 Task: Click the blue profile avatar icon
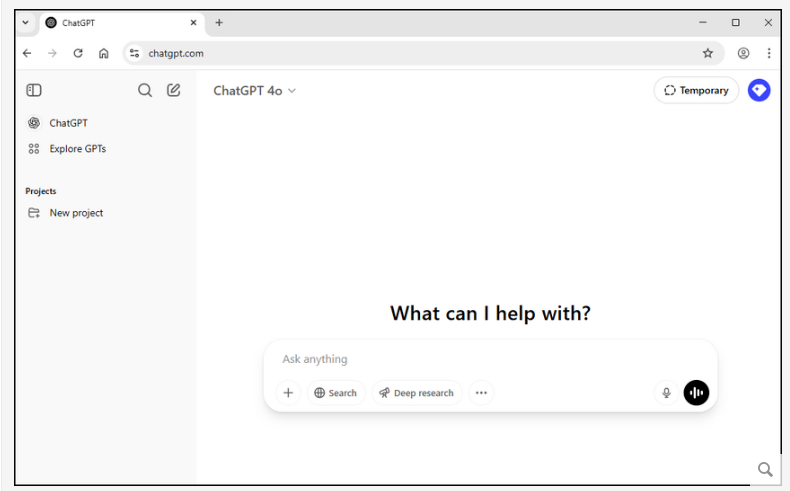(759, 90)
